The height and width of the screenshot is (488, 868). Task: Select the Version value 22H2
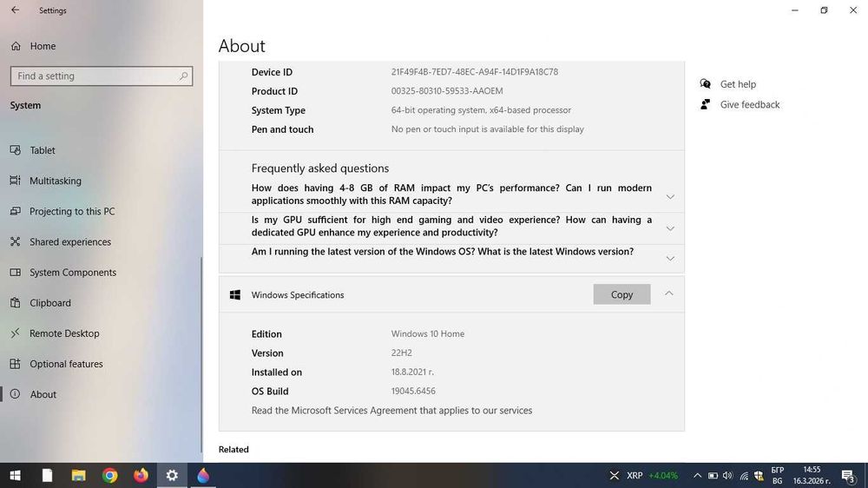401,353
